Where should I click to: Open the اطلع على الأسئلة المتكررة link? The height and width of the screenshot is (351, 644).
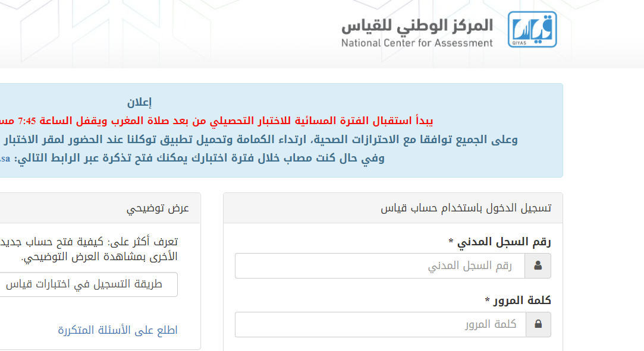(x=118, y=330)
